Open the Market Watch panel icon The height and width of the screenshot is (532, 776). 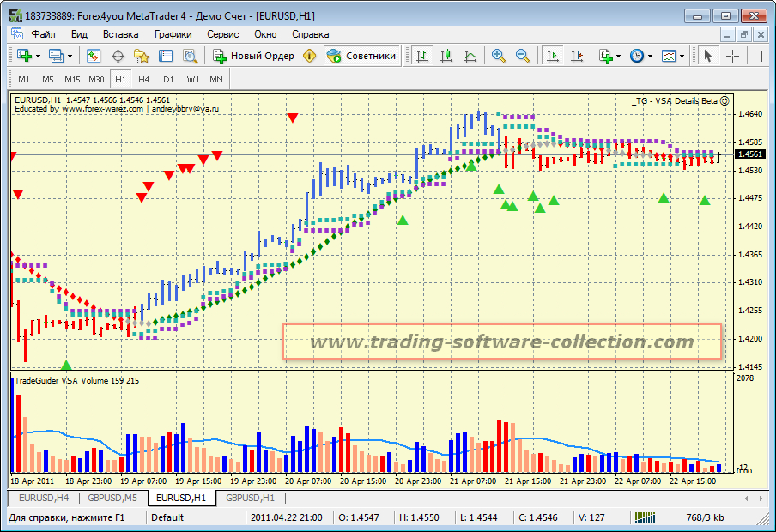[x=94, y=56]
